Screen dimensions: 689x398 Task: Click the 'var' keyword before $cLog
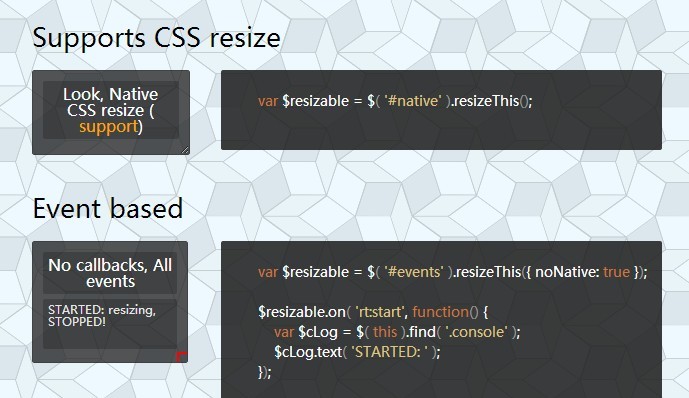pyautogui.click(x=284, y=332)
